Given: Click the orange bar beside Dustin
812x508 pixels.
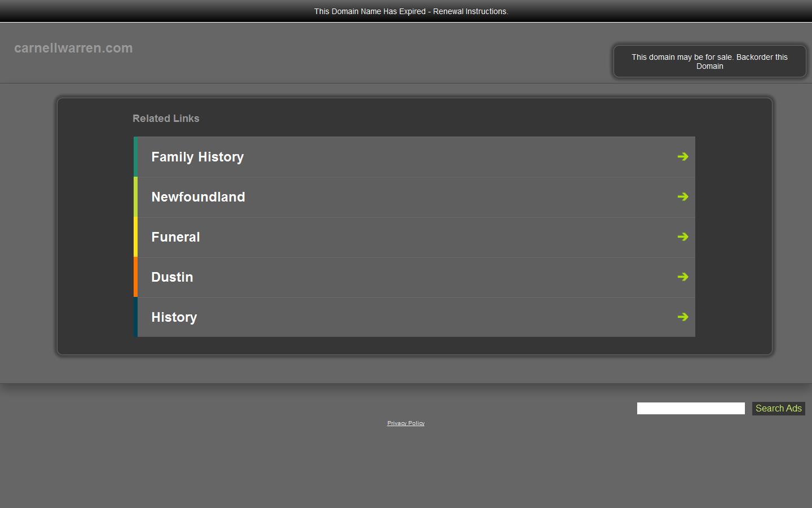Looking at the screenshot, I should 136,277.
